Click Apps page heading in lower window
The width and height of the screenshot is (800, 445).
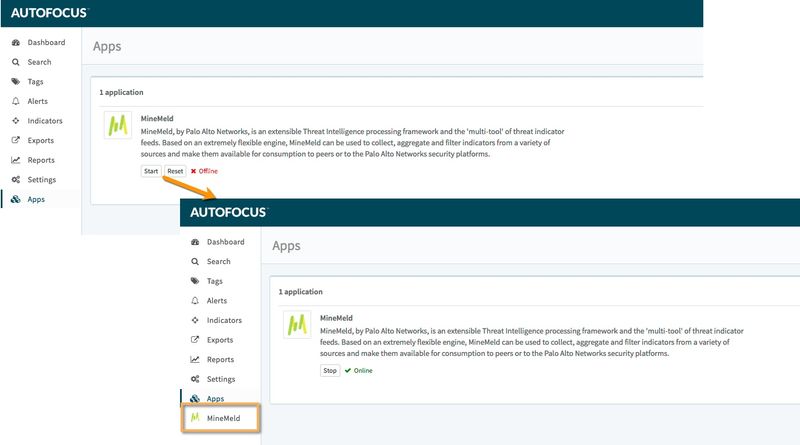pyautogui.click(x=286, y=246)
